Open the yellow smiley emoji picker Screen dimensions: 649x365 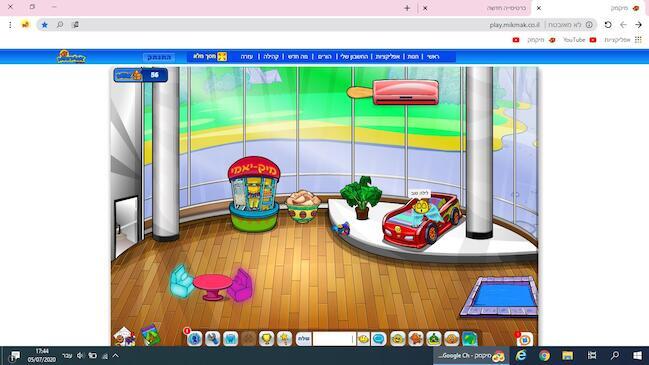click(x=363, y=339)
